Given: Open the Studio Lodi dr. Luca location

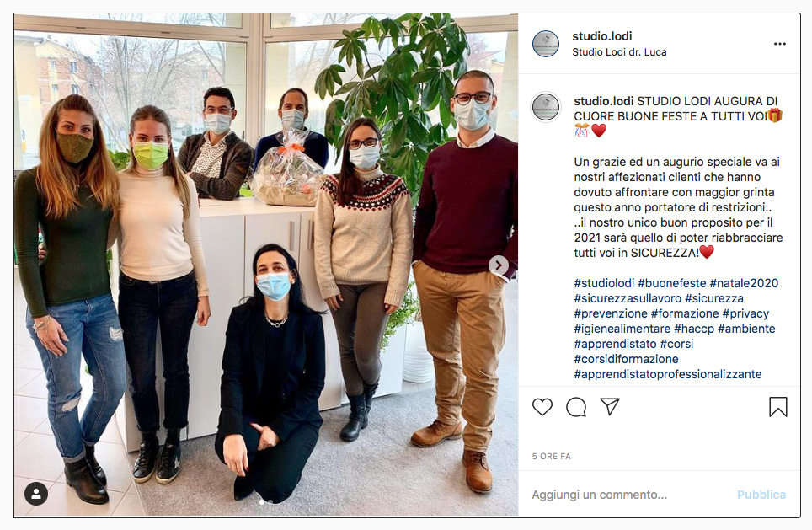Looking at the screenshot, I should 619,52.
